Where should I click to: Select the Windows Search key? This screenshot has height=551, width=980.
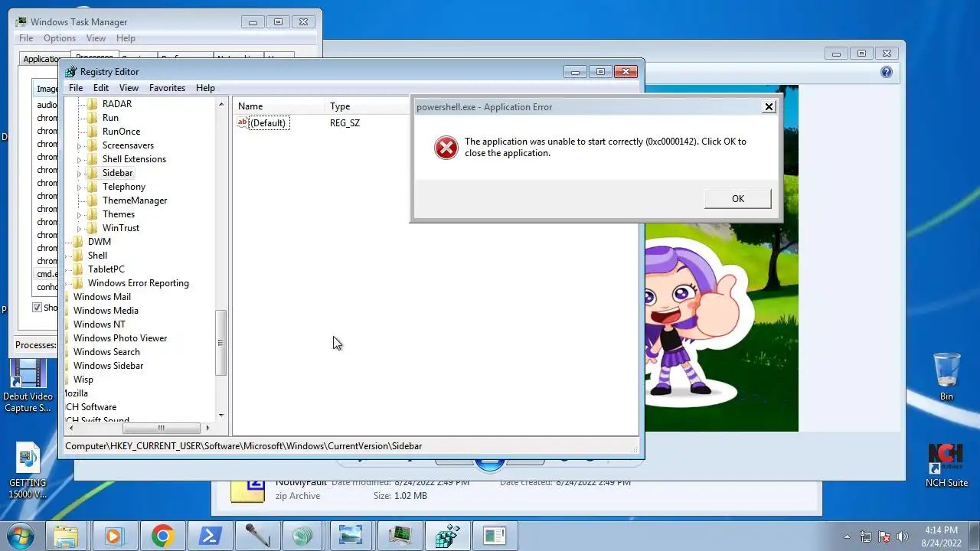(x=106, y=352)
